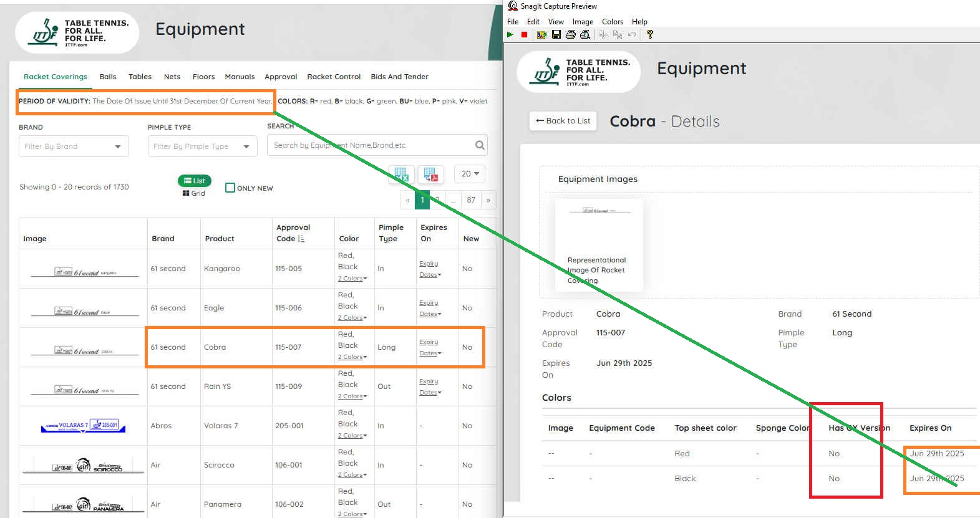
Task: Click the ITTF logo in left window
Action: pyautogui.click(x=77, y=33)
